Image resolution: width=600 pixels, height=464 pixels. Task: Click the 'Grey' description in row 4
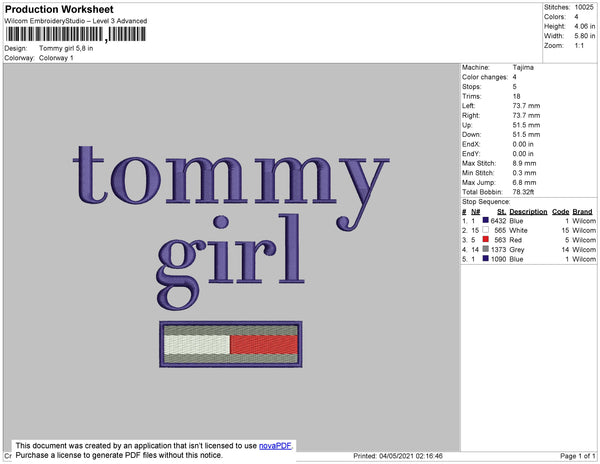click(517, 249)
